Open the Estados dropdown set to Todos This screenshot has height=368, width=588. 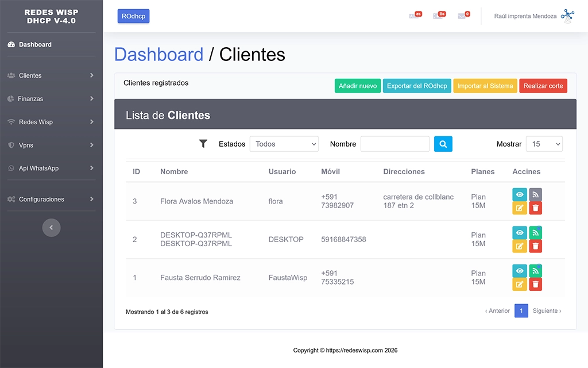pos(284,144)
